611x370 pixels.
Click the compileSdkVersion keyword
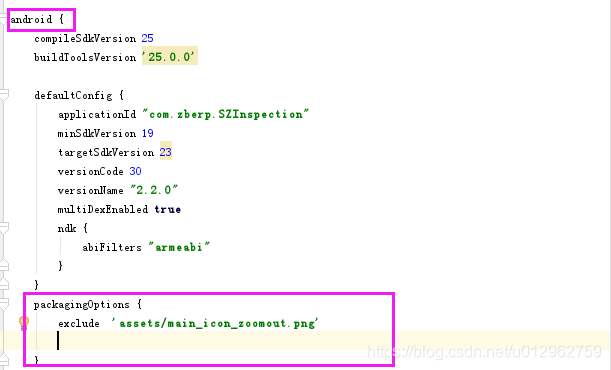pyautogui.click(x=85, y=38)
